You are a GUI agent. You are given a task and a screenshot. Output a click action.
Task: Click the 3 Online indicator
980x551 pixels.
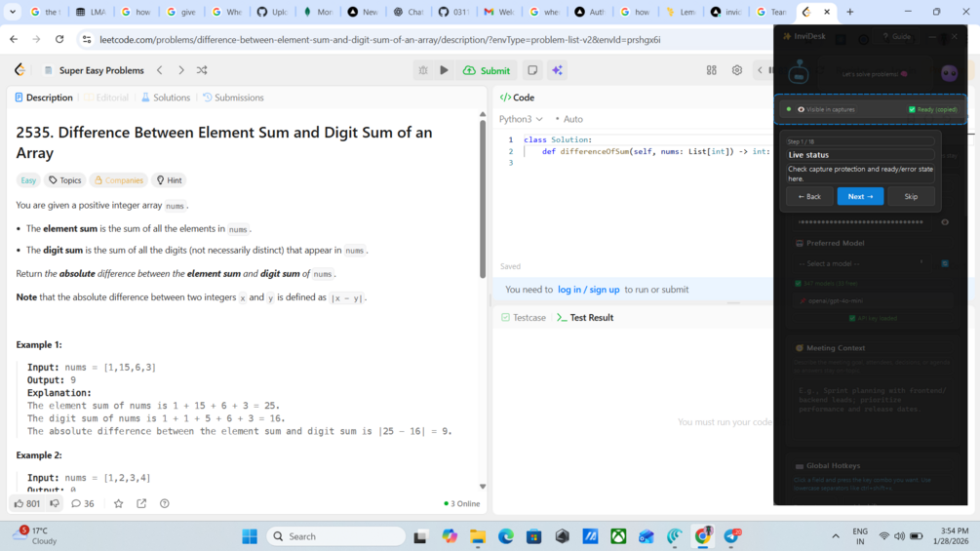(462, 503)
